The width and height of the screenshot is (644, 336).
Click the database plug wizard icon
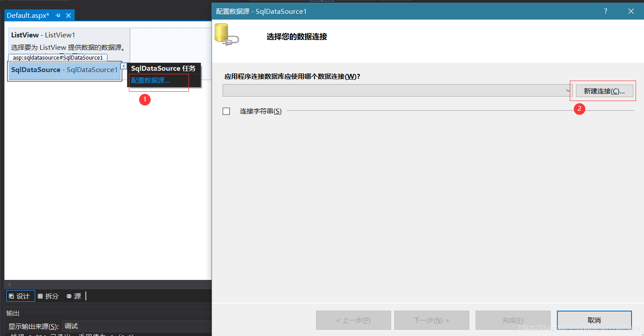pos(227,34)
